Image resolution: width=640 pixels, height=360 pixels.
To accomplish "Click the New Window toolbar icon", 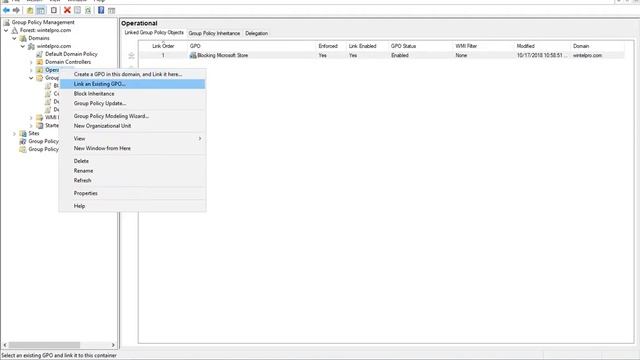I will pos(53,10).
